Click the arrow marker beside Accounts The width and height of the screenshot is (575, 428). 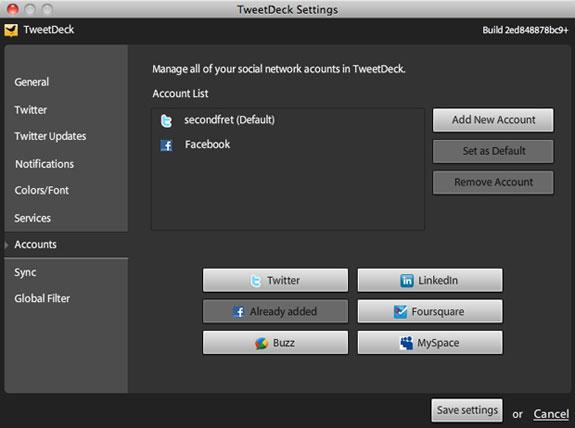click(7, 245)
